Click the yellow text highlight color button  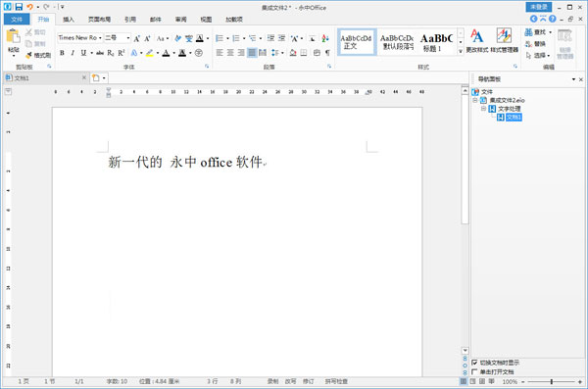point(150,53)
